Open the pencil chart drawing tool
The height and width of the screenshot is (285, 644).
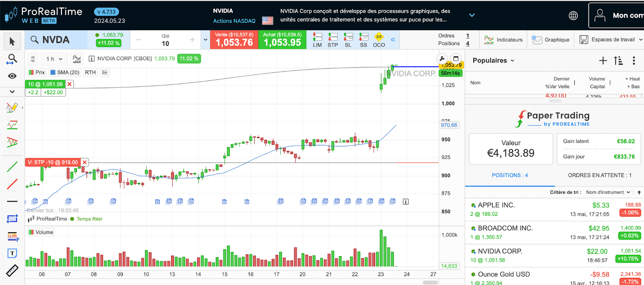coord(12,107)
